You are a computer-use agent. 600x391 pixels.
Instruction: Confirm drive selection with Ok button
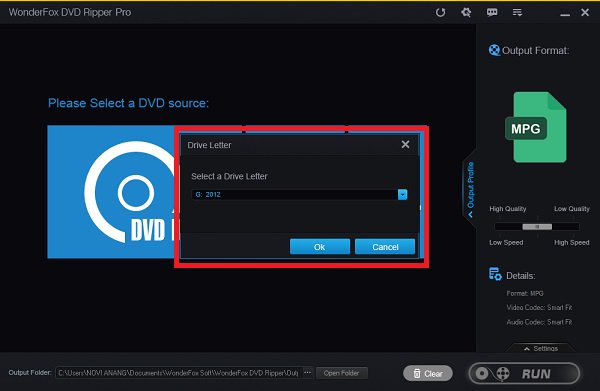click(x=320, y=247)
